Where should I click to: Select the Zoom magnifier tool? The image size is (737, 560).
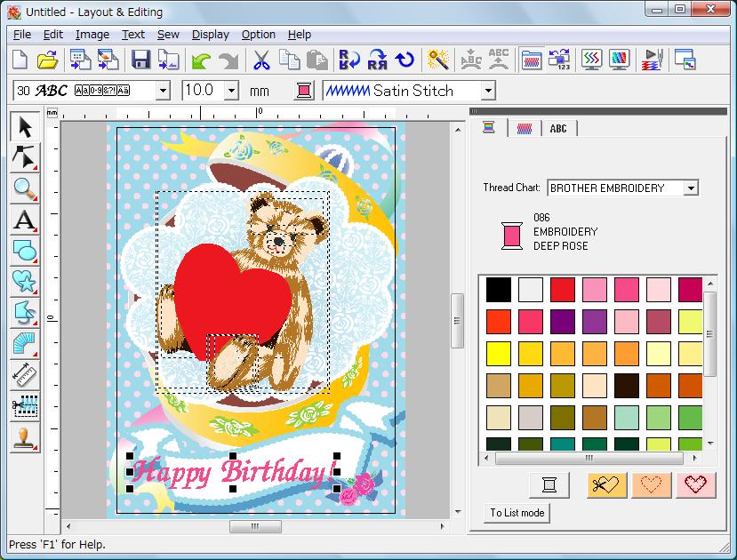25,188
